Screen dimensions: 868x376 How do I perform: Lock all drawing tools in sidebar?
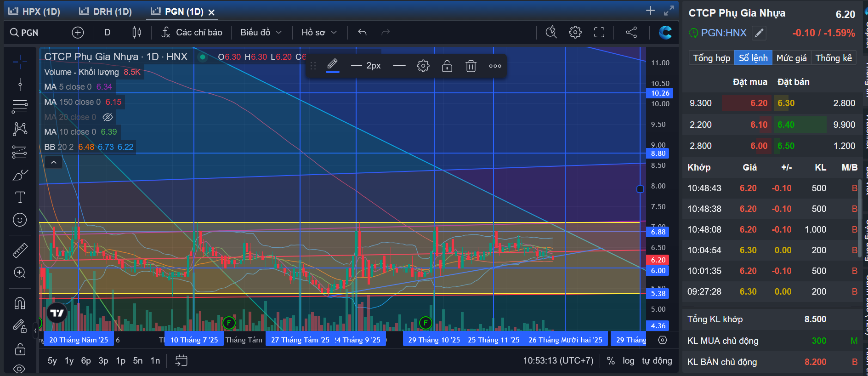(x=20, y=349)
